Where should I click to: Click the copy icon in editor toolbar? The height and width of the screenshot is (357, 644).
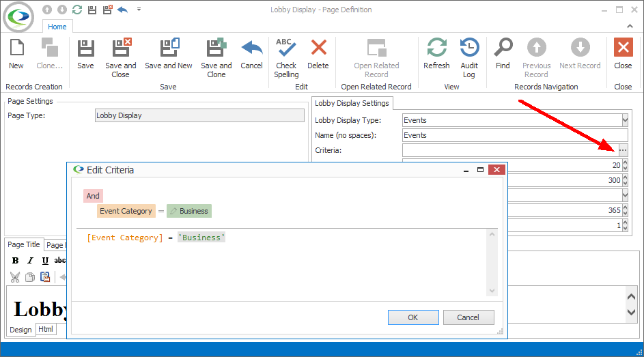point(30,277)
